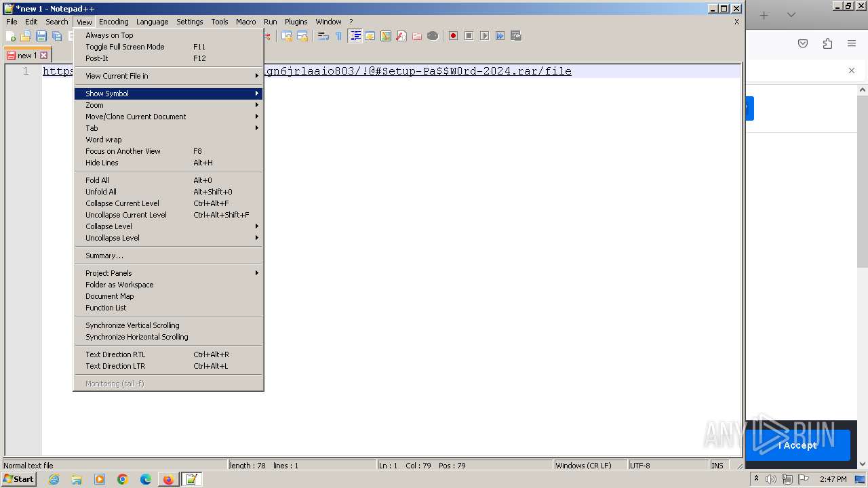Toggle the Show Indent Guide icon
Image resolution: width=868 pixels, height=488 pixels.
point(355,36)
